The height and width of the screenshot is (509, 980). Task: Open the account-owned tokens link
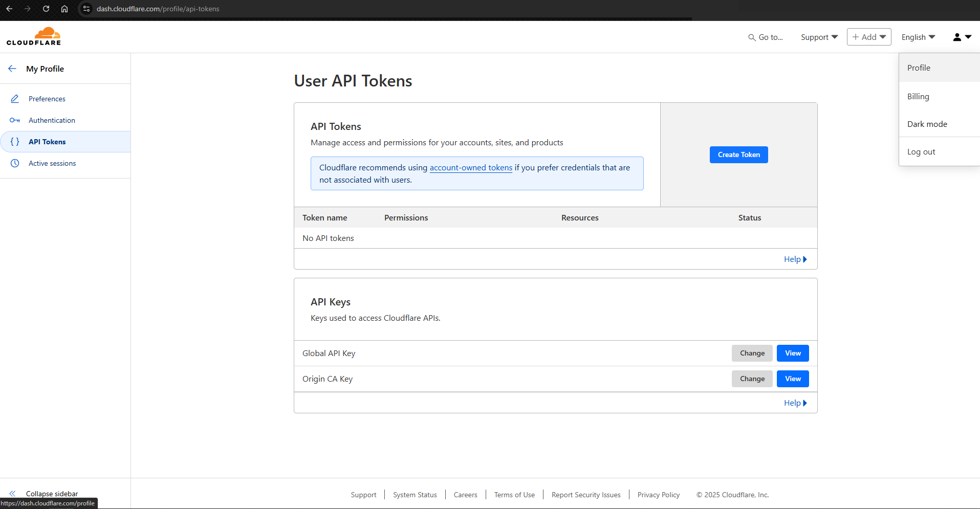coord(470,167)
